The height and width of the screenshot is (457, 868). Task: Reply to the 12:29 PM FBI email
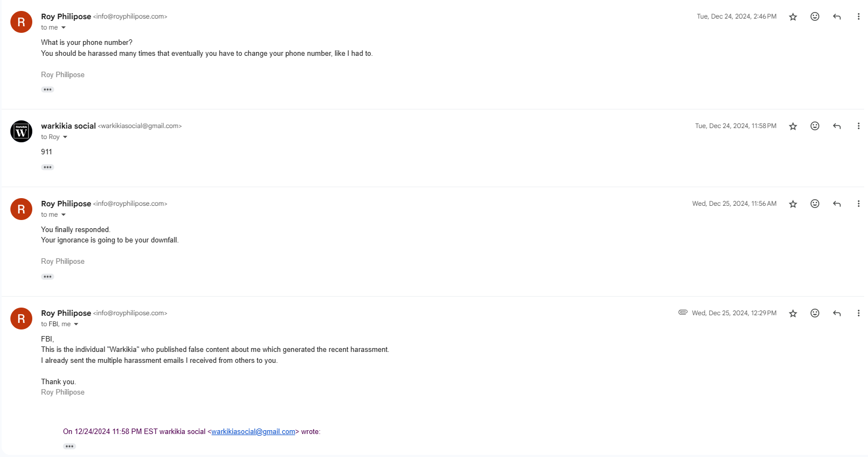click(837, 314)
